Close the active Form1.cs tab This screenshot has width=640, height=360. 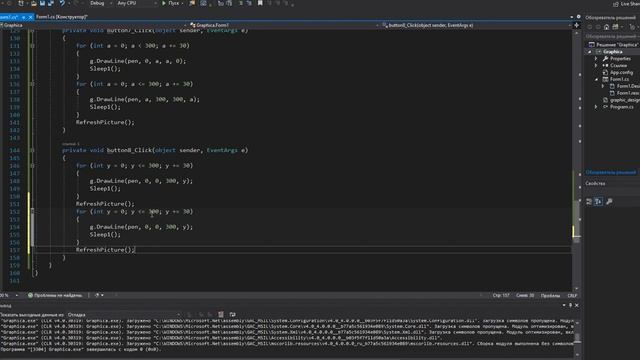tap(31, 17)
